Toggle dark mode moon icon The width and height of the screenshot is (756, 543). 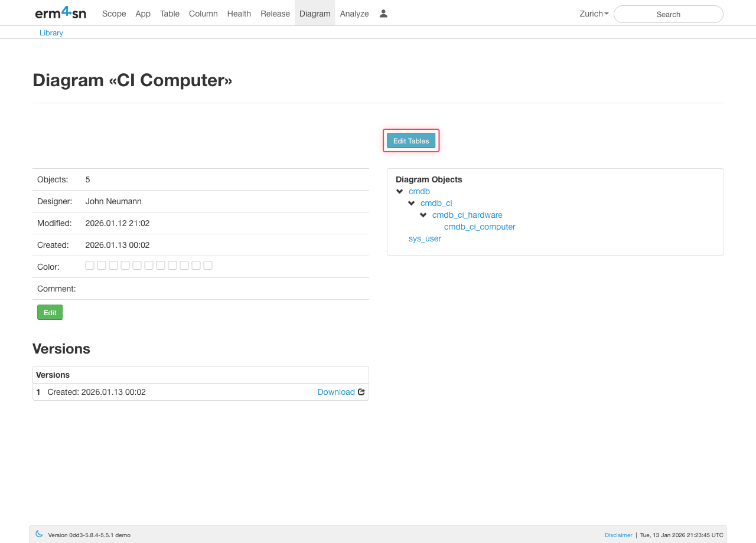point(39,534)
